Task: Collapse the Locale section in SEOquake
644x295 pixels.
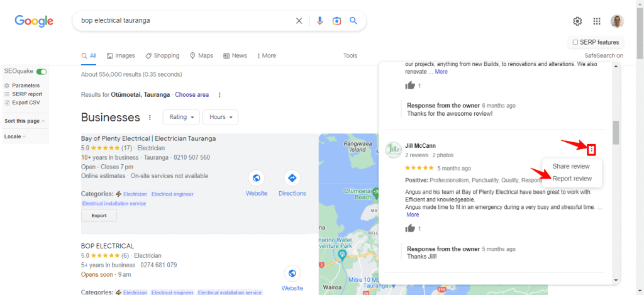Action: click(x=15, y=136)
